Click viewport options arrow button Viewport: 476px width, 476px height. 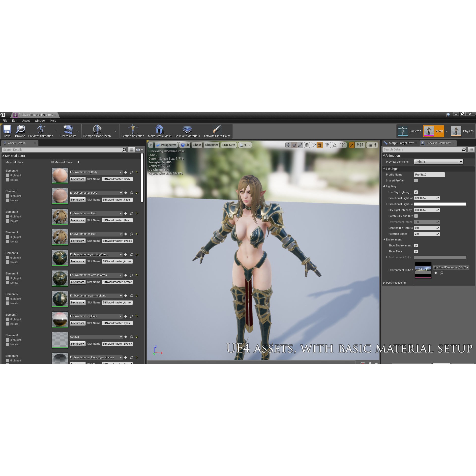pos(151,145)
